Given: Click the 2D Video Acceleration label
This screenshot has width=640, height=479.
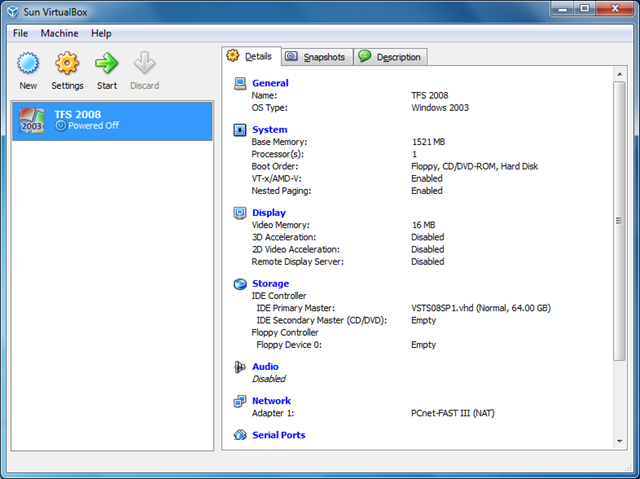Looking at the screenshot, I should coord(296,250).
